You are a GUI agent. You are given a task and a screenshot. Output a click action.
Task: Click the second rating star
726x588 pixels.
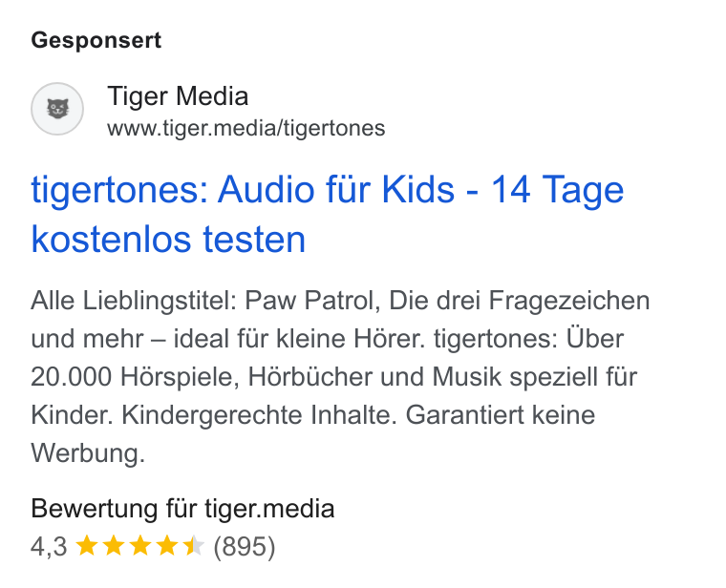point(114,545)
